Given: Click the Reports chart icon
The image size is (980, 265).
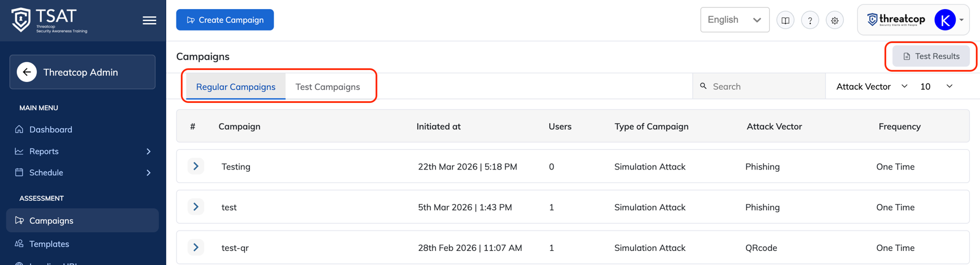Looking at the screenshot, I should click(19, 151).
